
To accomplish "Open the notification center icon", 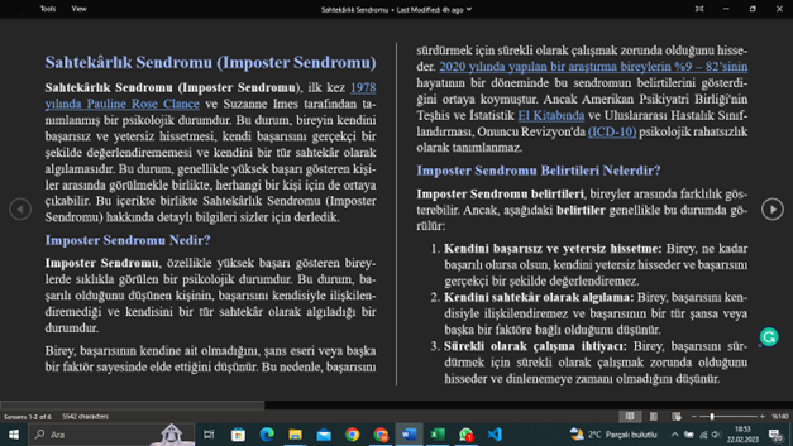I will coord(776,434).
